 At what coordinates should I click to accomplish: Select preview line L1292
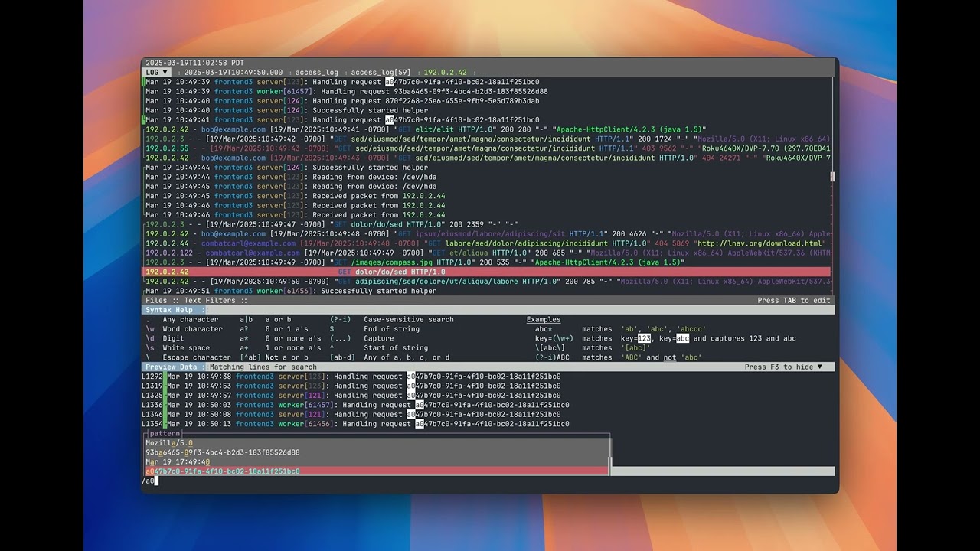(488, 377)
